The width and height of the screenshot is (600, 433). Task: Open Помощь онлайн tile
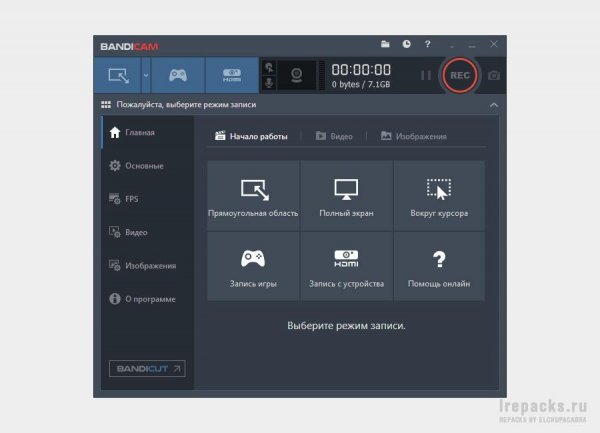439,266
